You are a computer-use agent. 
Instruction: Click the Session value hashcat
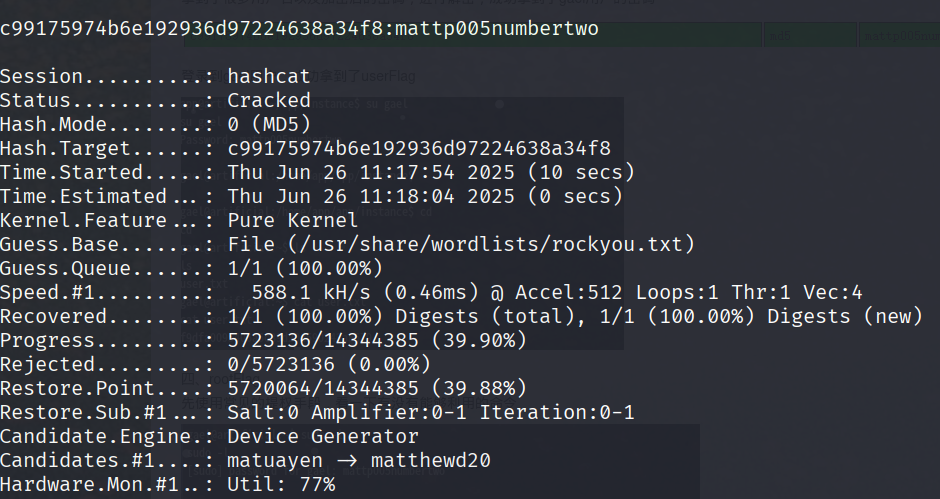(269, 76)
